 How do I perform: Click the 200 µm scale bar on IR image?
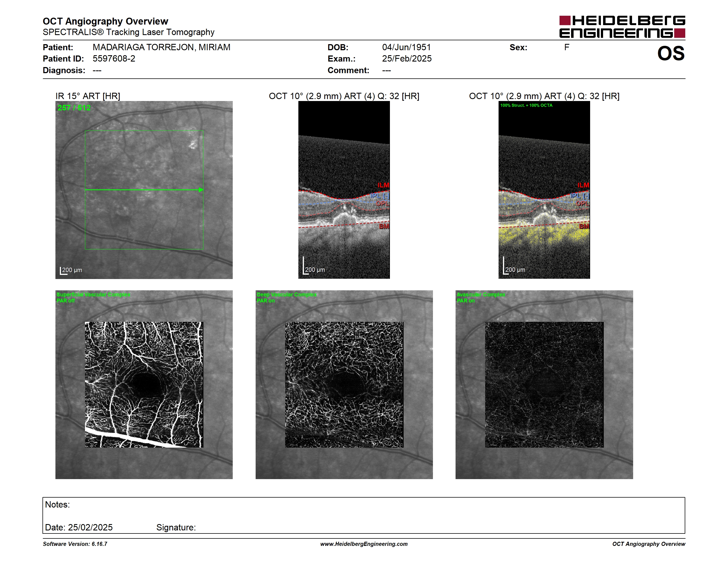pyautogui.click(x=71, y=270)
